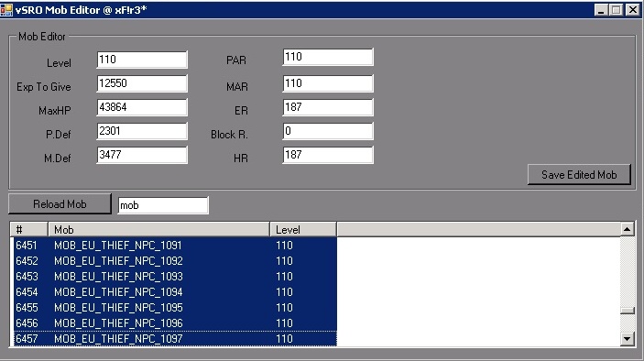The height and width of the screenshot is (361, 644).
Task: Save the edited mob
Action: pyautogui.click(x=579, y=175)
